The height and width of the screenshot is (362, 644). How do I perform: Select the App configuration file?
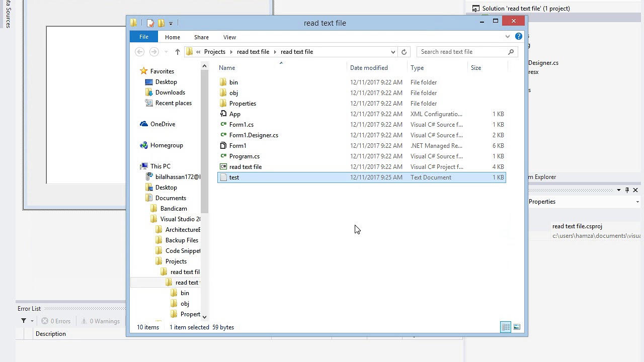click(235, 114)
